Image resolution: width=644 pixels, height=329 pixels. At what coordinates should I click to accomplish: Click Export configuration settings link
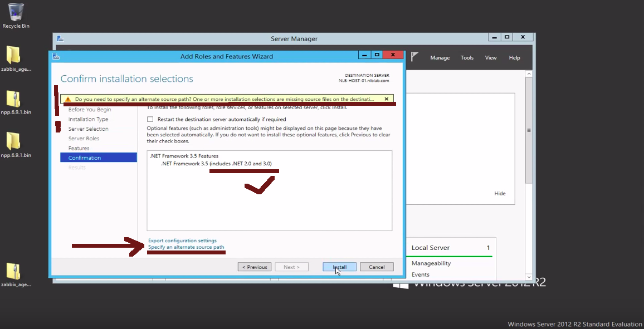pyautogui.click(x=182, y=240)
